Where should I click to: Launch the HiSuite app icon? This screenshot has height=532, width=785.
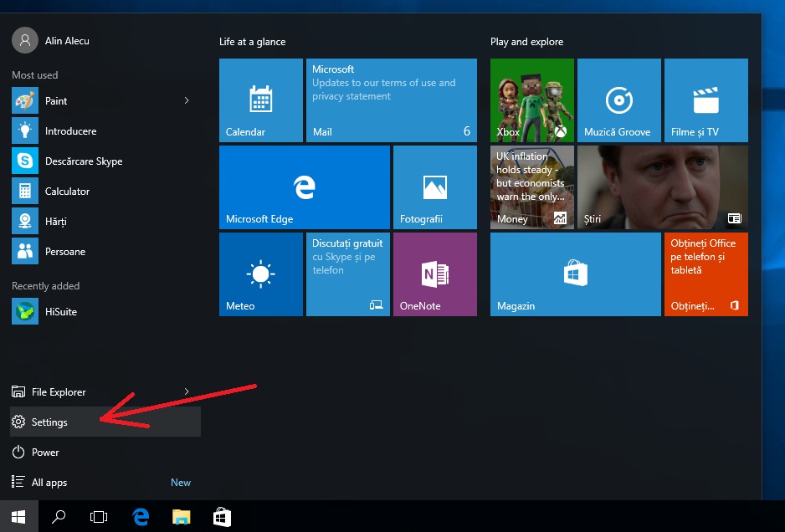coord(25,311)
